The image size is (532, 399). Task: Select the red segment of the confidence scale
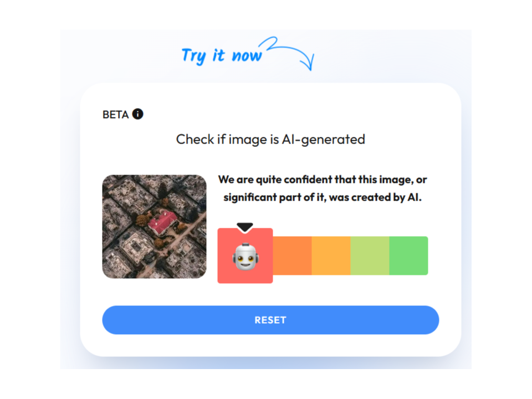coord(245,255)
